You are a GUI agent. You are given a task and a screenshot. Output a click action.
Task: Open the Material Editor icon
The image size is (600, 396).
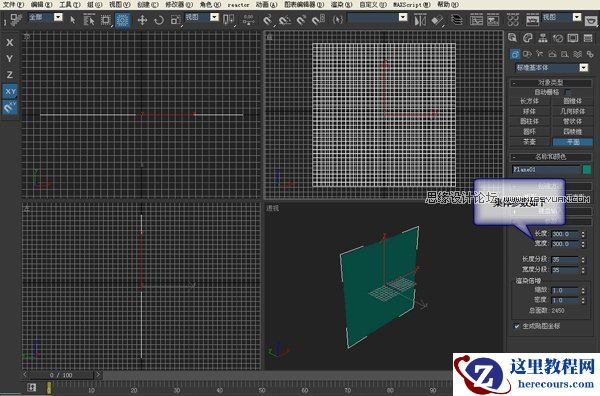click(513, 20)
